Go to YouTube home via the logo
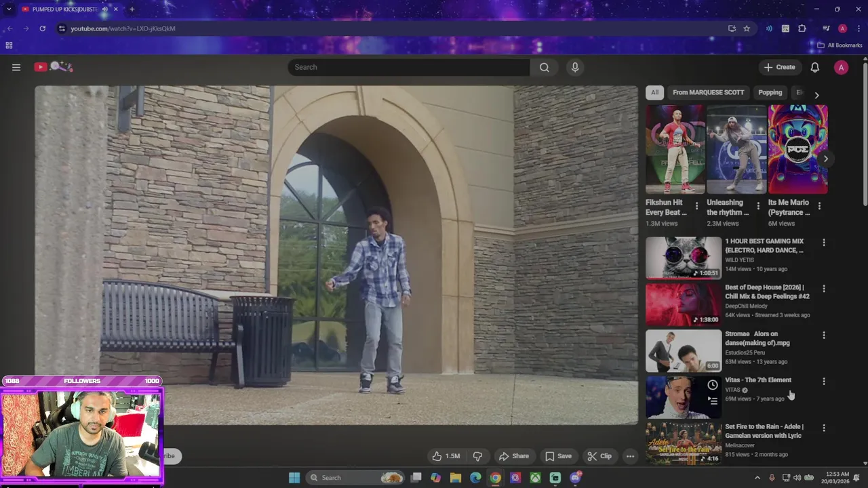Screen dimensions: 868x488 click(53, 66)
